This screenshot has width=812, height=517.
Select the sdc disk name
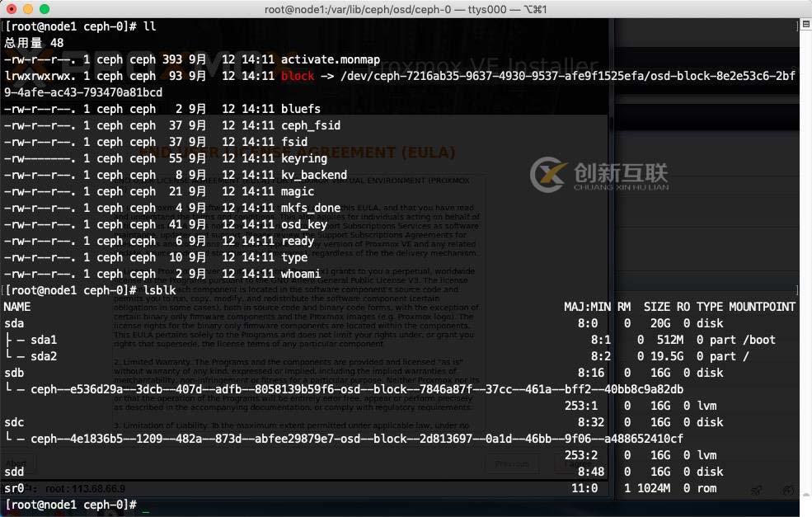point(14,422)
